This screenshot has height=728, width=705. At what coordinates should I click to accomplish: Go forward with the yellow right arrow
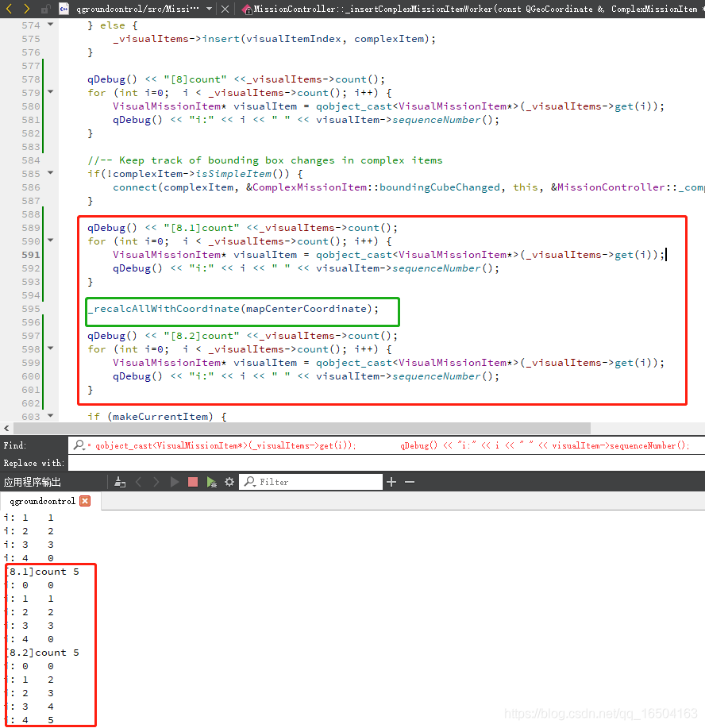point(26,9)
